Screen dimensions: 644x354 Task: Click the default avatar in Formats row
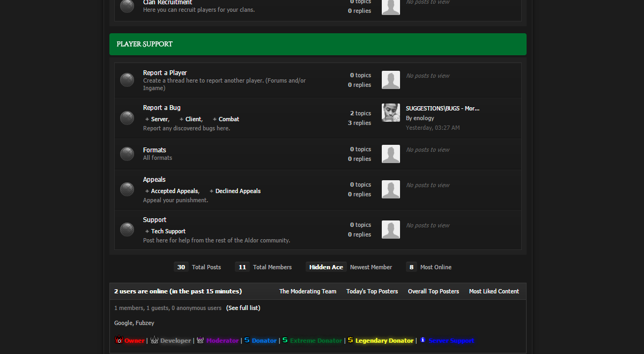pos(391,154)
